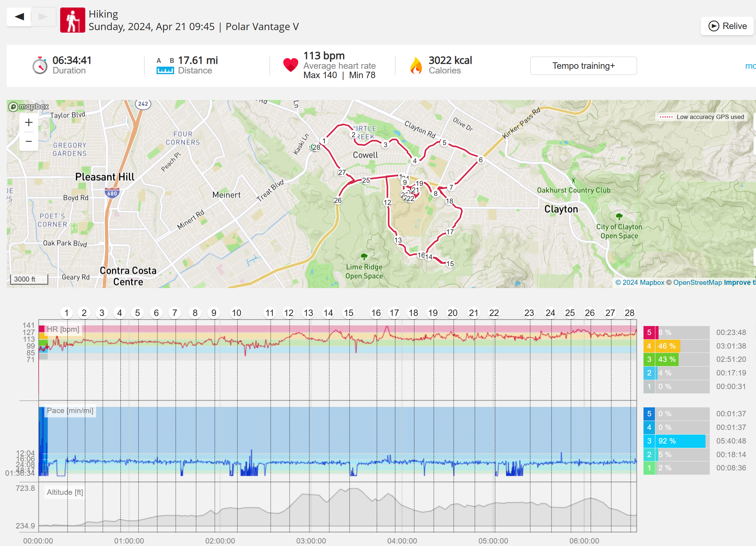Toggle the Altitude [ft] graph label
This screenshot has width=756, height=546.
(x=65, y=492)
